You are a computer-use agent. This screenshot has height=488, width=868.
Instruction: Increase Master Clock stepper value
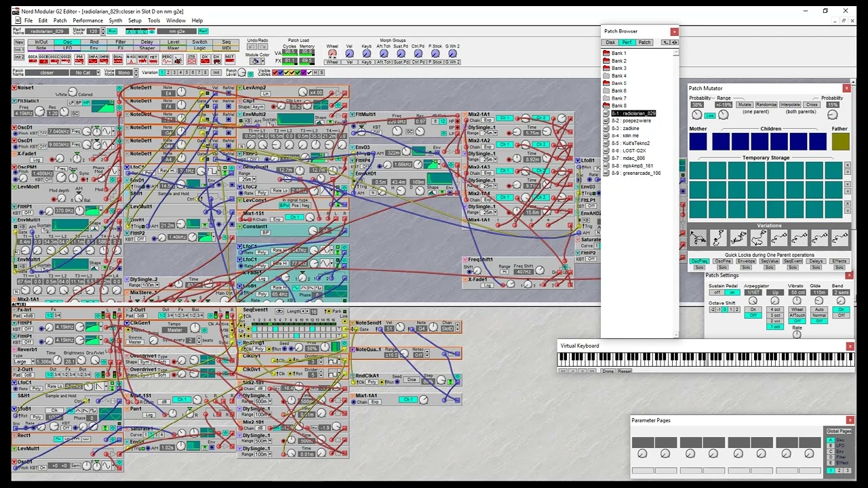pyautogui.click(x=103, y=29)
